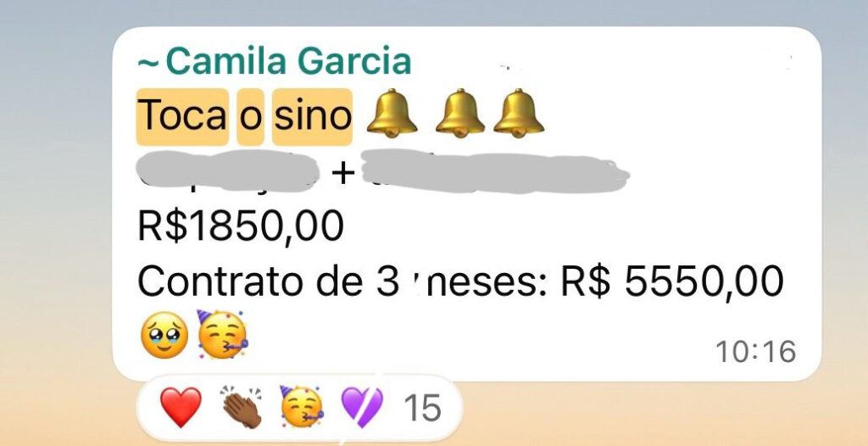
Task: Select the R$1850,00 amount text
Action: click(x=240, y=226)
